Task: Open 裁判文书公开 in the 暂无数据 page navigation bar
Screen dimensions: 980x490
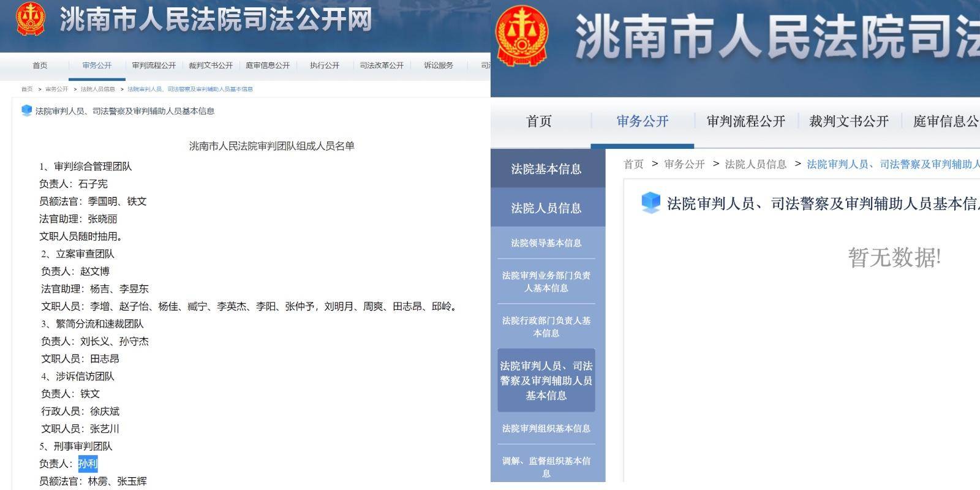Action: pyautogui.click(x=849, y=121)
